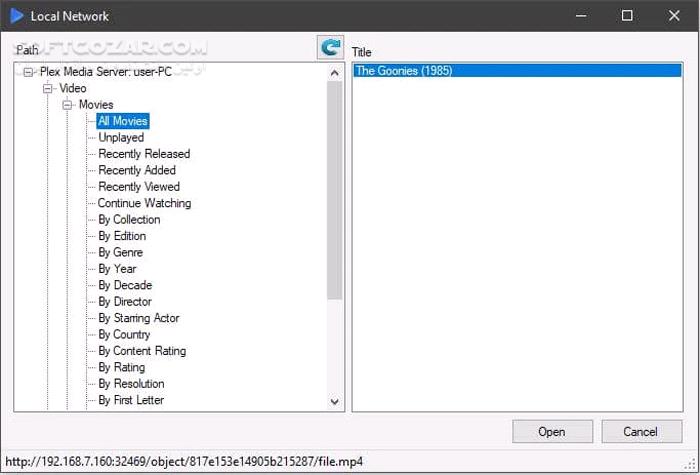The image size is (700, 475).
Task: Pick the By Content Rating item
Action: pos(142,351)
